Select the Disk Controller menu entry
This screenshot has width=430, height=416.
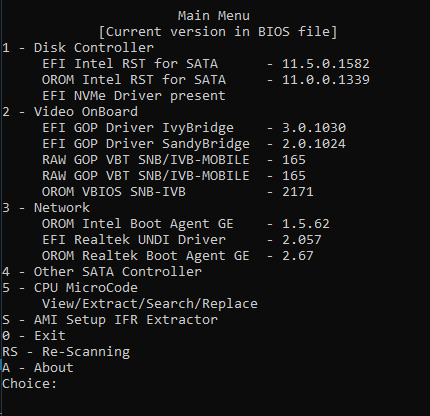tap(78, 48)
